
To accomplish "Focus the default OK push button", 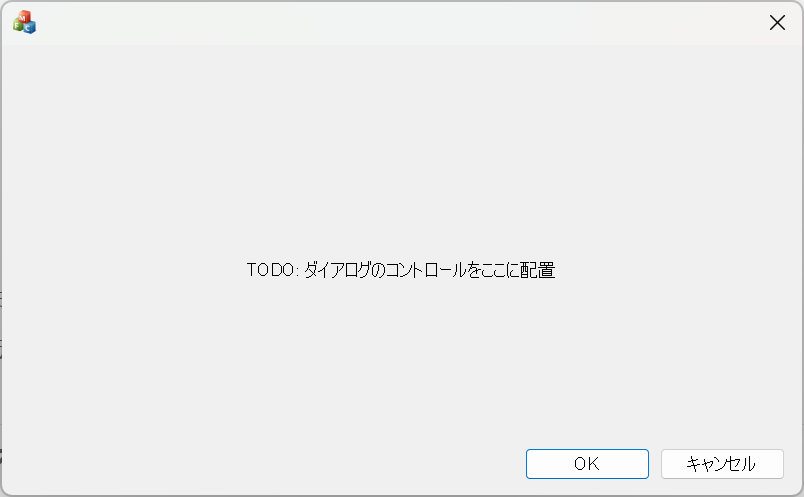I will 587,464.
